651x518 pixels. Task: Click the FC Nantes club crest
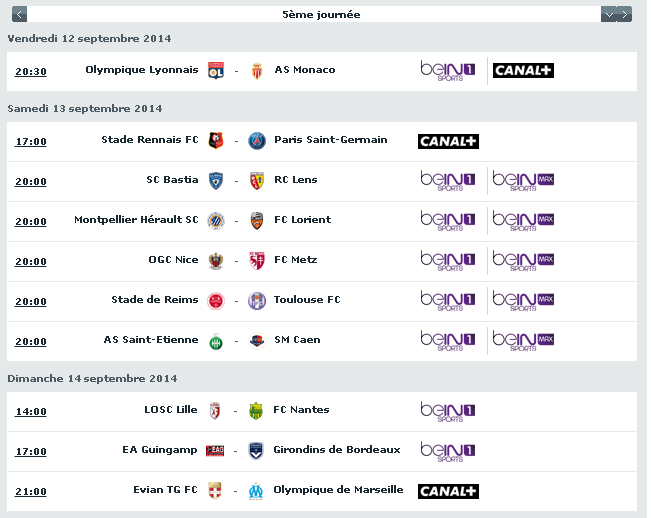click(257, 411)
